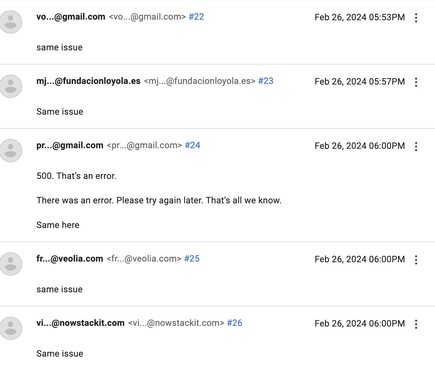Click the avatar of mj...@fundacionloyola.es

[x=11, y=86]
